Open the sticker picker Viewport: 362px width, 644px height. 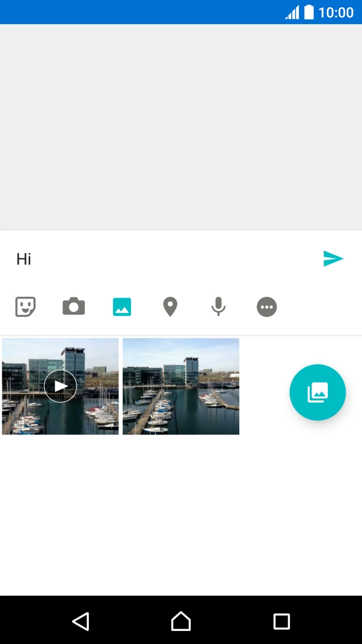click(x=25, y=307)
